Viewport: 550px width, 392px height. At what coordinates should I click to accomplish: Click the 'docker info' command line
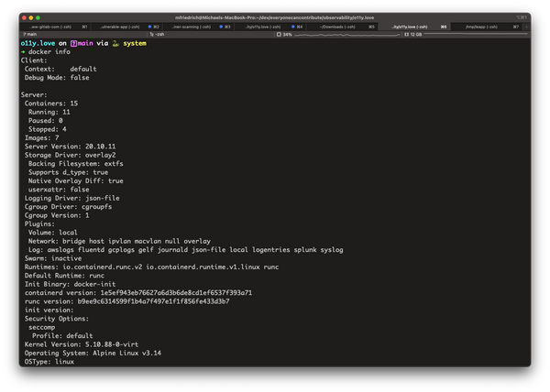coord(49,52)
